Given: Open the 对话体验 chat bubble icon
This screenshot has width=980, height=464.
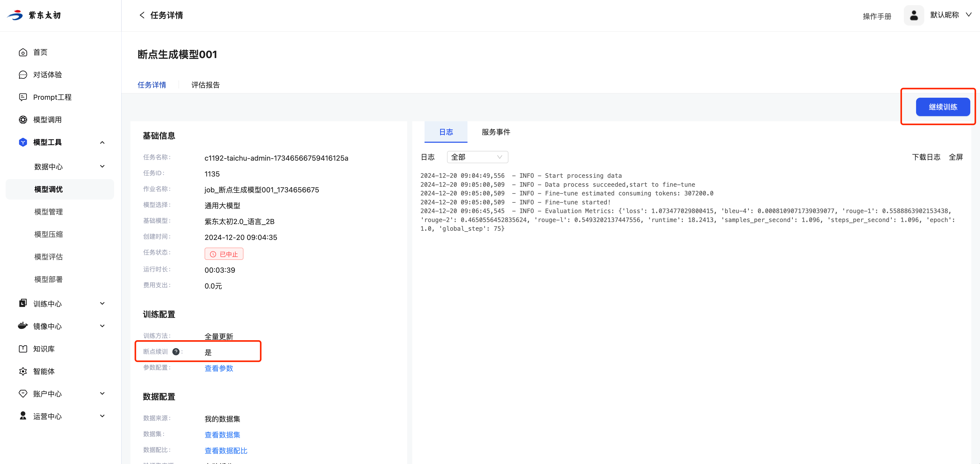Looking at the screenshot, I should point(23,75).
